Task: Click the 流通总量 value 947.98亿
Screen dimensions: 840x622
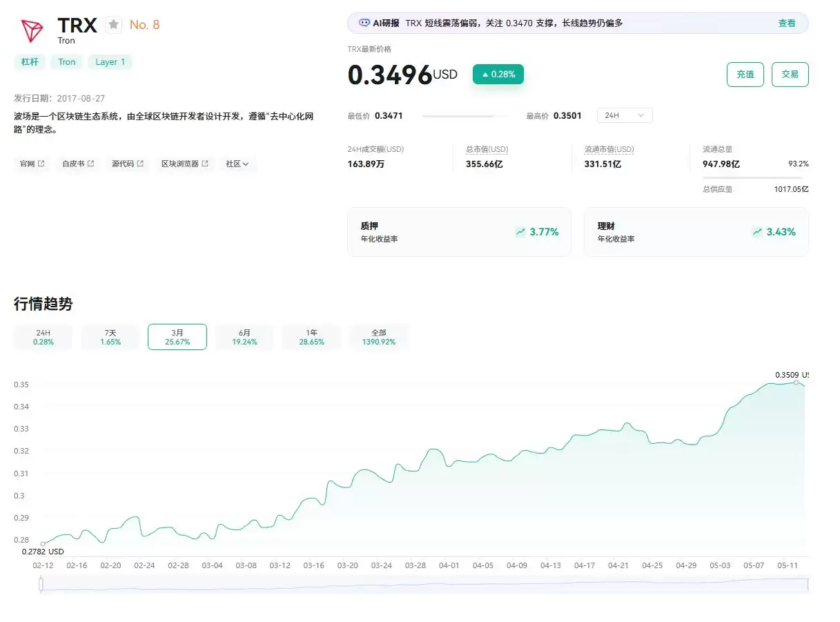Action: tap(721, 164)
